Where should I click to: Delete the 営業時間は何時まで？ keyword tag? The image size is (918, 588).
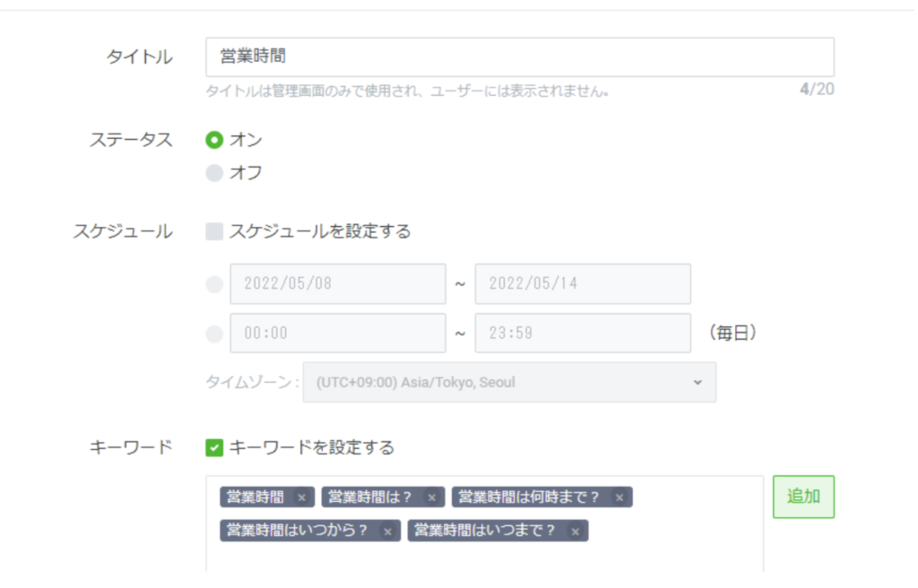point(619,497)
